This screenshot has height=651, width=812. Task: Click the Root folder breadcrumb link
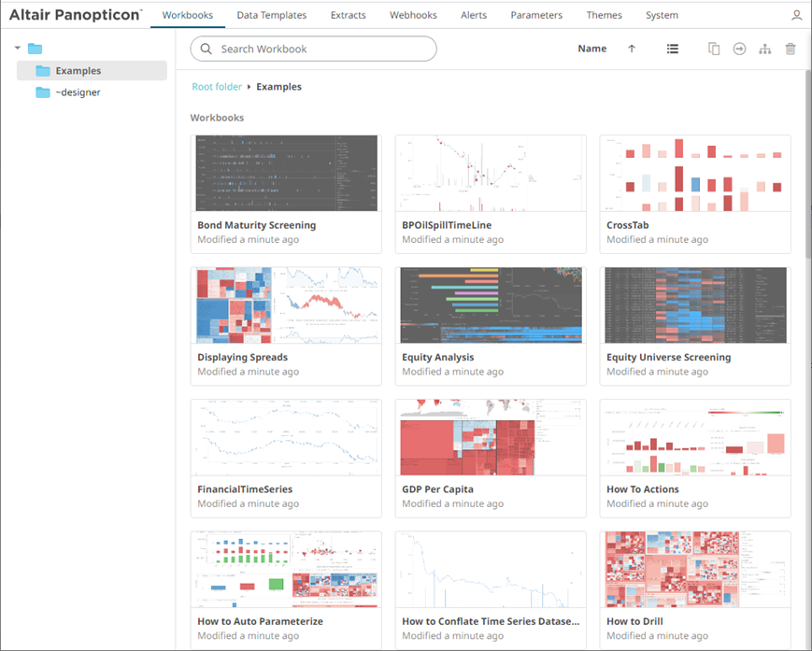pyautogui.click(x=216, y=87)
